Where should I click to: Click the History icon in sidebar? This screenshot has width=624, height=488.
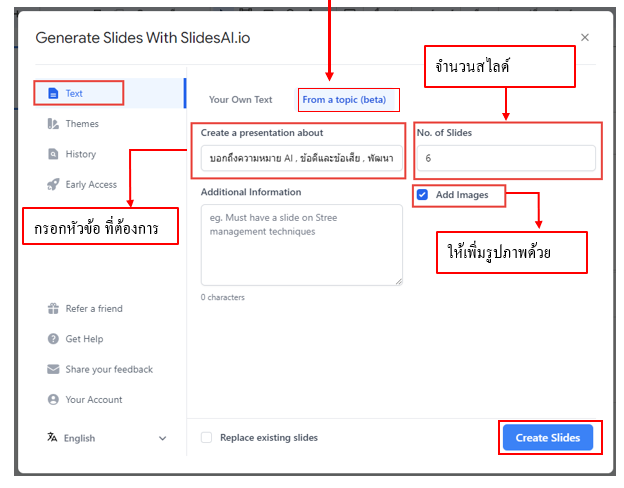pyautogui.click(x=53, y=154)
